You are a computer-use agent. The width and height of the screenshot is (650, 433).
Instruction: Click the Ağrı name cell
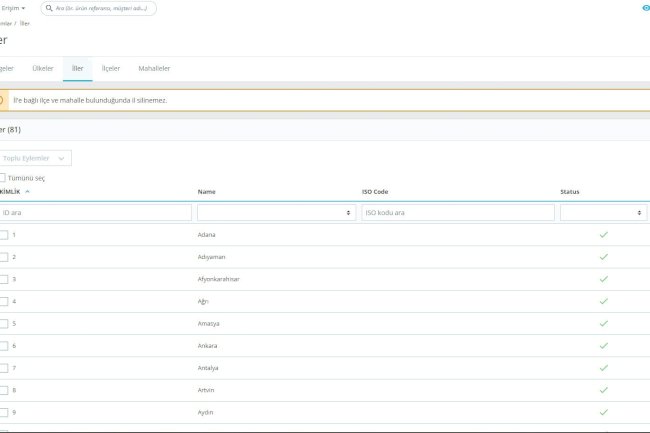(203, 301)
